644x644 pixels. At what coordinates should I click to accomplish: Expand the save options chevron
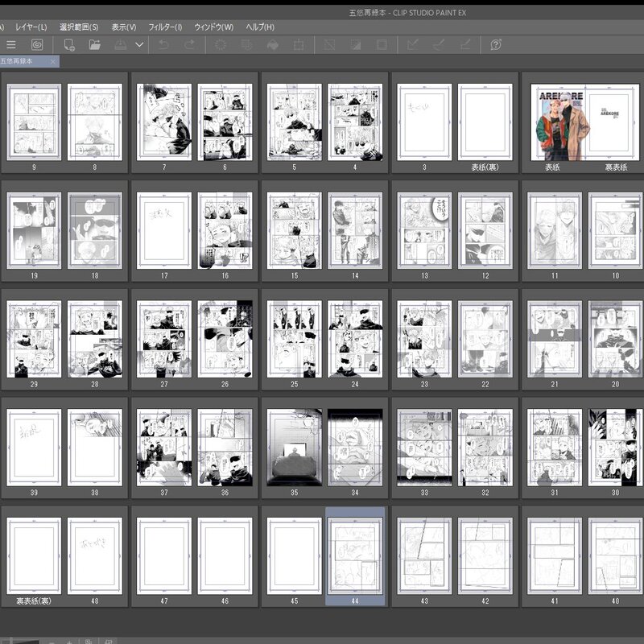(139, 44)
